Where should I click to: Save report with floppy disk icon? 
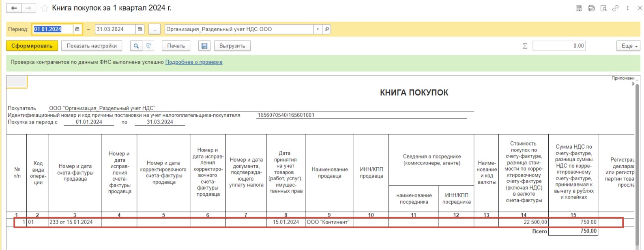(x=204, y=46)
